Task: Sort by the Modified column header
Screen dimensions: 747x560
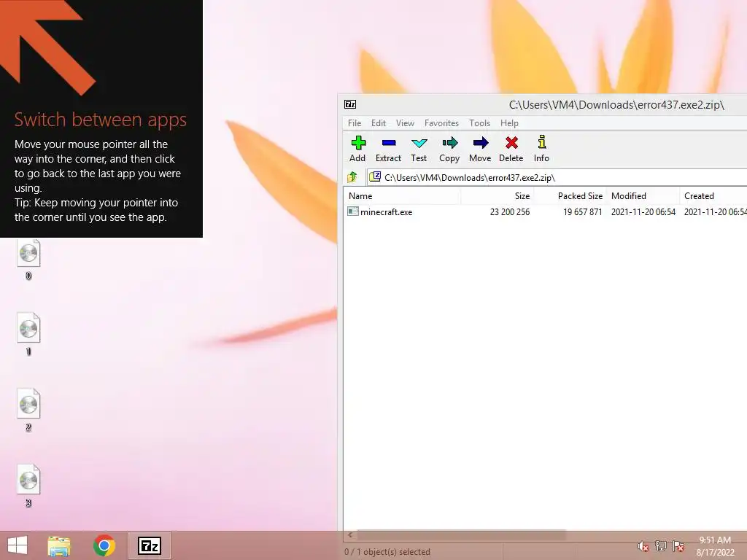Action: (643, 195)
